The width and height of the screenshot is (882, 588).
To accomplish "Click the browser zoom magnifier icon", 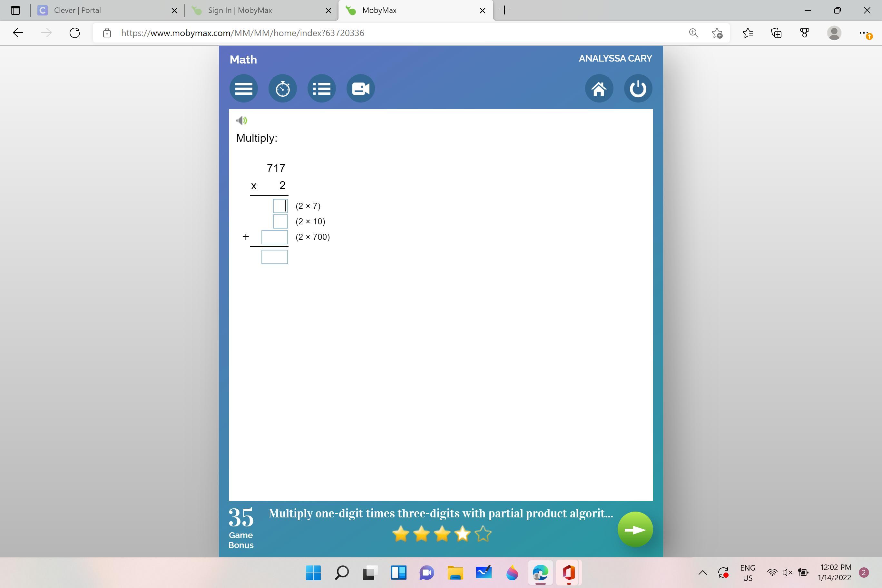I will click(x=693, y=33).
